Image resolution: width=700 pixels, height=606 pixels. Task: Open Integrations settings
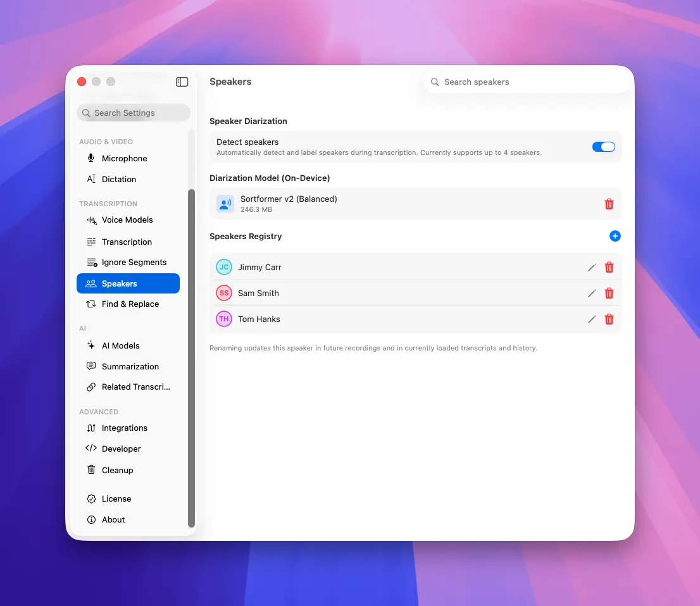click(x=128, y=428)
